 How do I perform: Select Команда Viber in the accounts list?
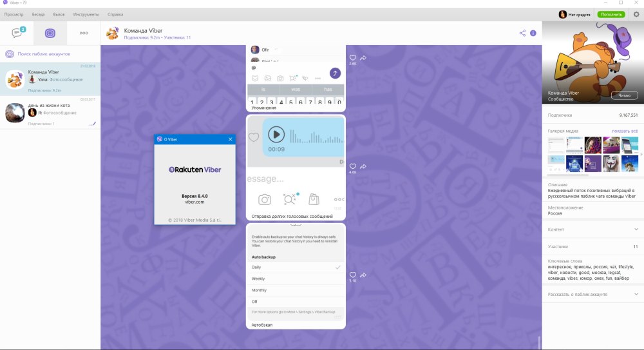(50, 79)
